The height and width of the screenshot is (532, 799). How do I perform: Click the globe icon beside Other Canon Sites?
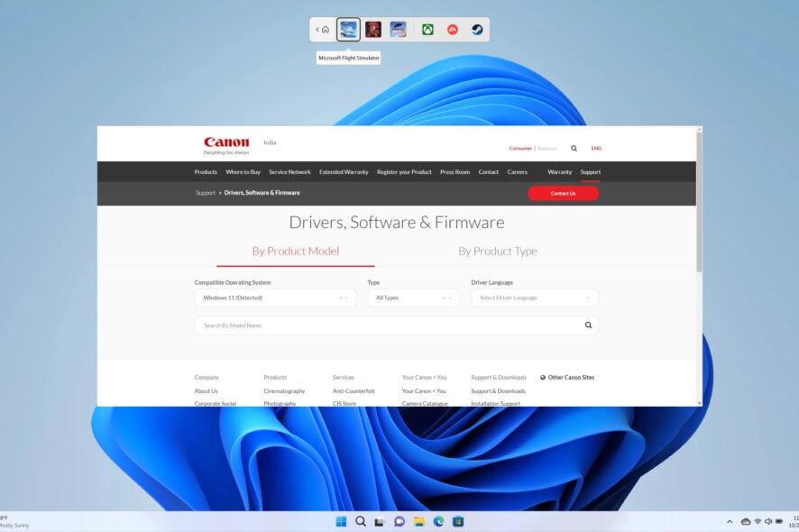click(x=543, y=378)
